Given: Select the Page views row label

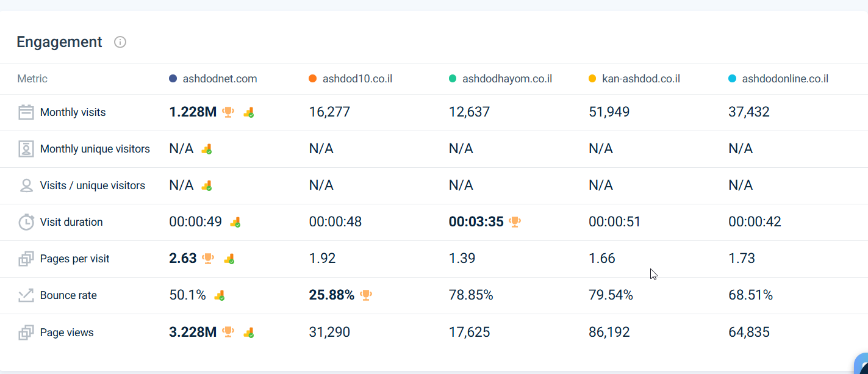Looking at the screenshot, I should pos(66,333).
